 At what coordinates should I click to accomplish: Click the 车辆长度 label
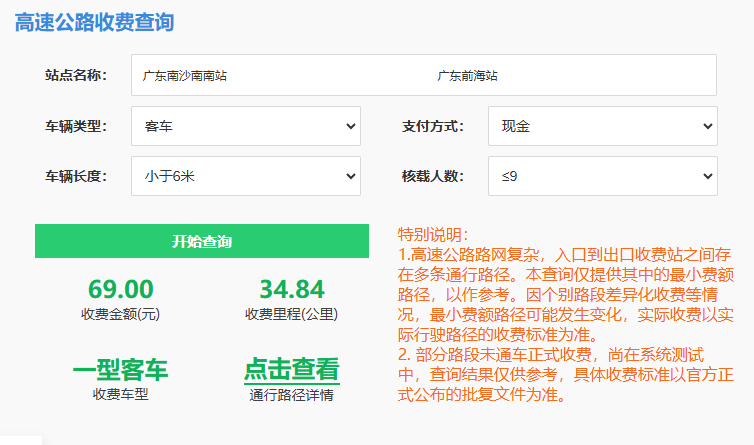coord(76,176)
